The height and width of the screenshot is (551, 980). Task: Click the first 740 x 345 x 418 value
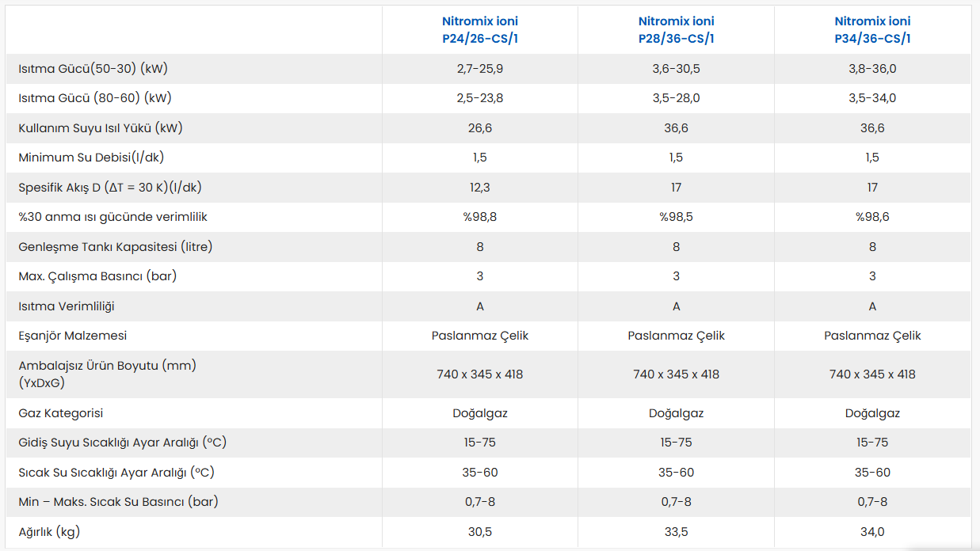480,374
